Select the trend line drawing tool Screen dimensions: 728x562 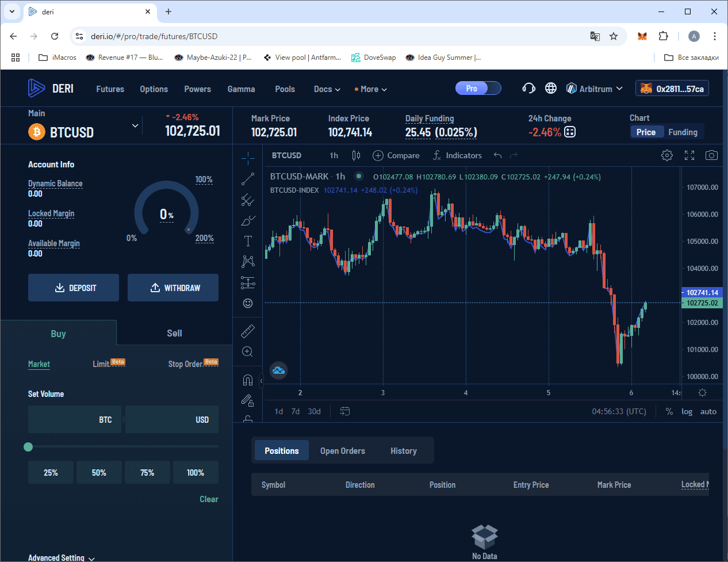click(x=248, y=179)
